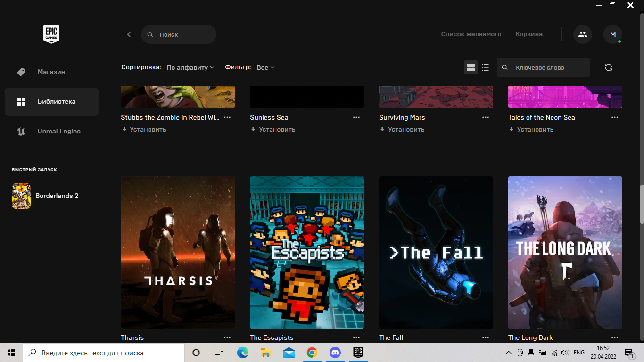Go back with the left arrow
The height and width of the screenshot is (362, 644).
(129, 34)
